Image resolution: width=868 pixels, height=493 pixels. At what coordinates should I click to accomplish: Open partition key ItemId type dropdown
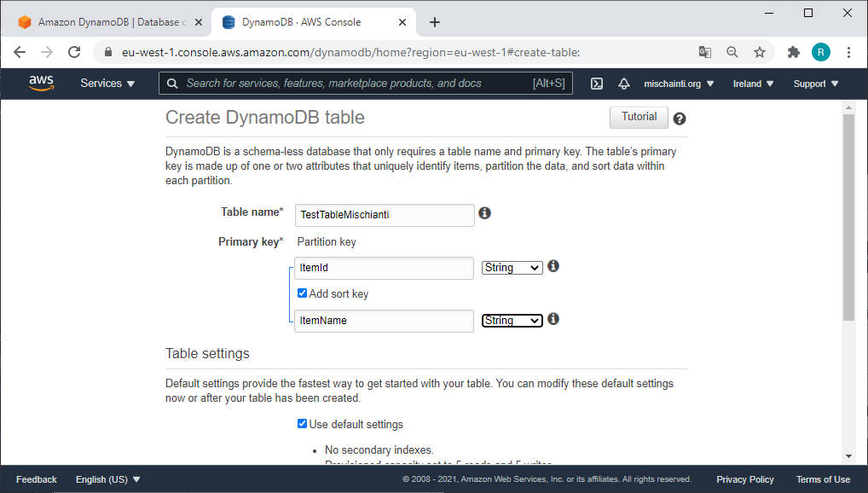tap(512, 268)
